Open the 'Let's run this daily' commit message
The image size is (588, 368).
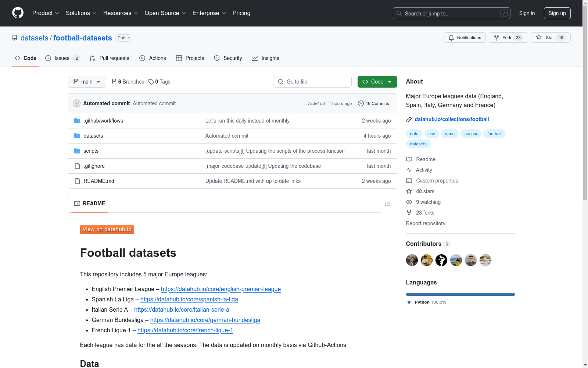(248, 121)
